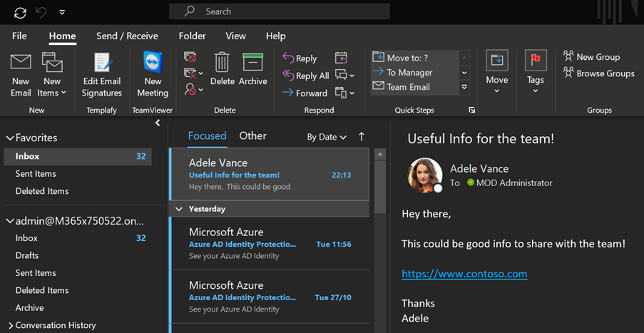Screen dimensions: 644x333
Task: Open the Send / Receive tab
Action: [x=127, y=36]
